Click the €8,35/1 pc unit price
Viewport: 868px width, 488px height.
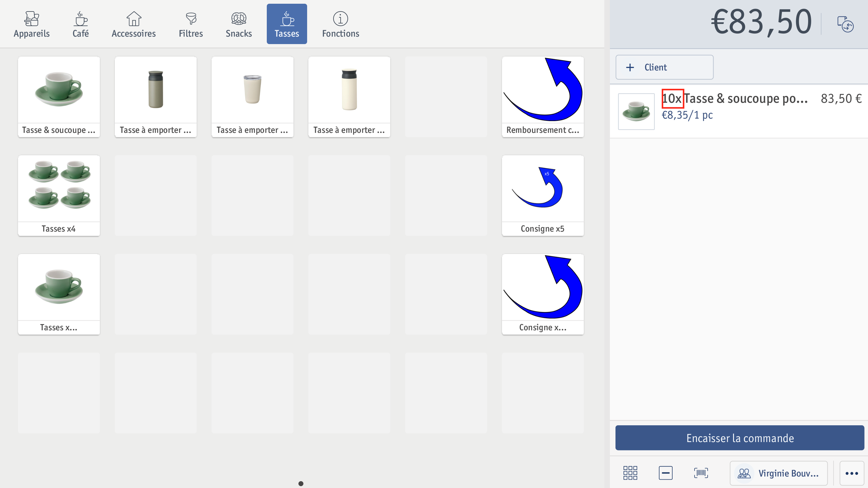(x=687, y=115)
